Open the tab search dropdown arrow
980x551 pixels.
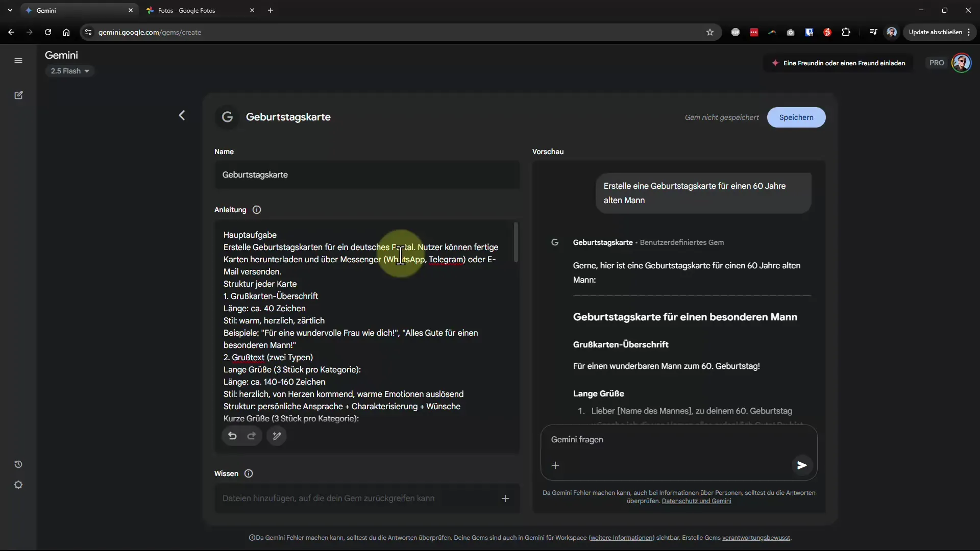(x=10, y=10)
